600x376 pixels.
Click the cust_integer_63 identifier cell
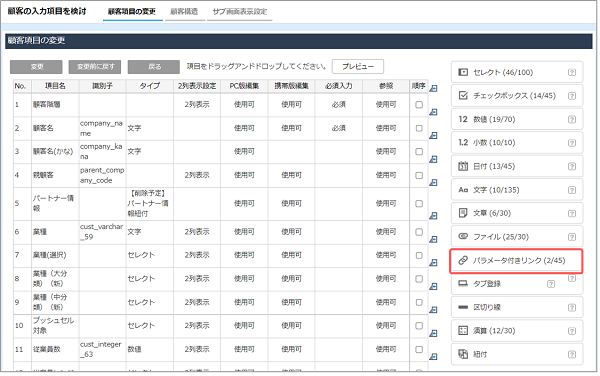102,349
